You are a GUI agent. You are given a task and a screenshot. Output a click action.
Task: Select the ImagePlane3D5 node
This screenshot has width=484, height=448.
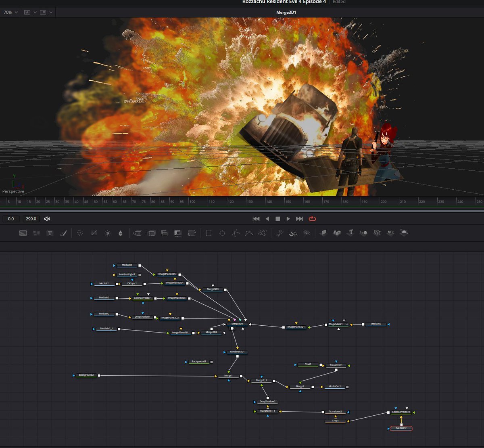click(x=167, y=274)
